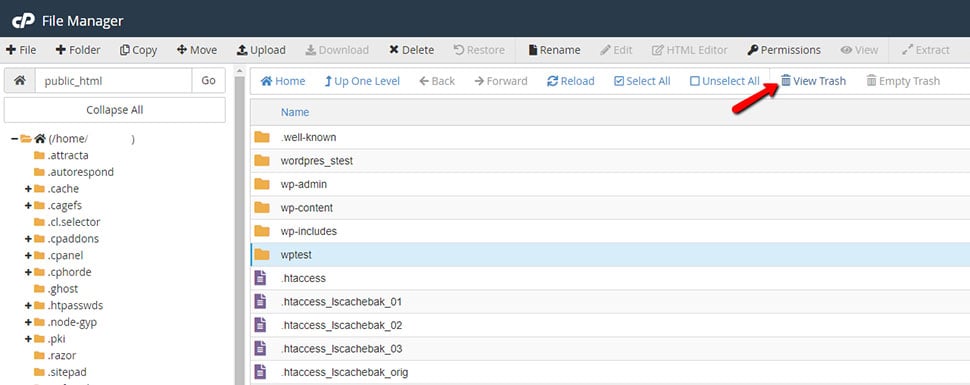
Task: Click the wp-content folder icon
Action: pos(262,208)
